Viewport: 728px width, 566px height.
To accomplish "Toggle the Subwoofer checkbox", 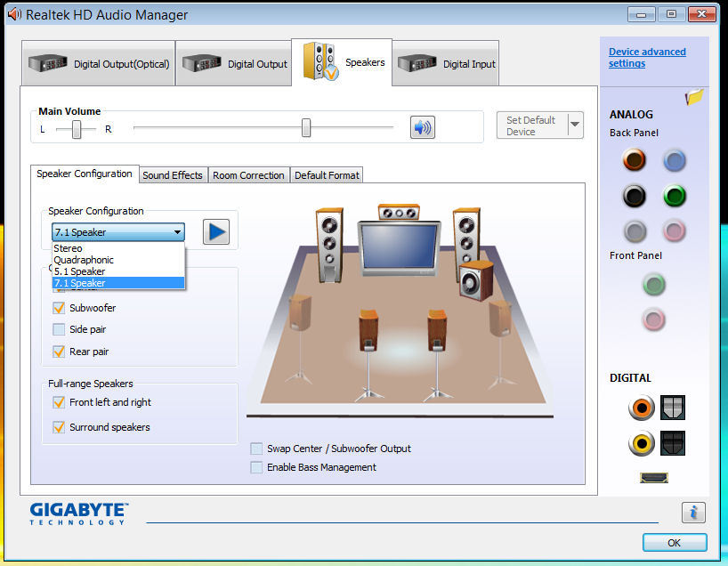I will [x=59, y=308].
